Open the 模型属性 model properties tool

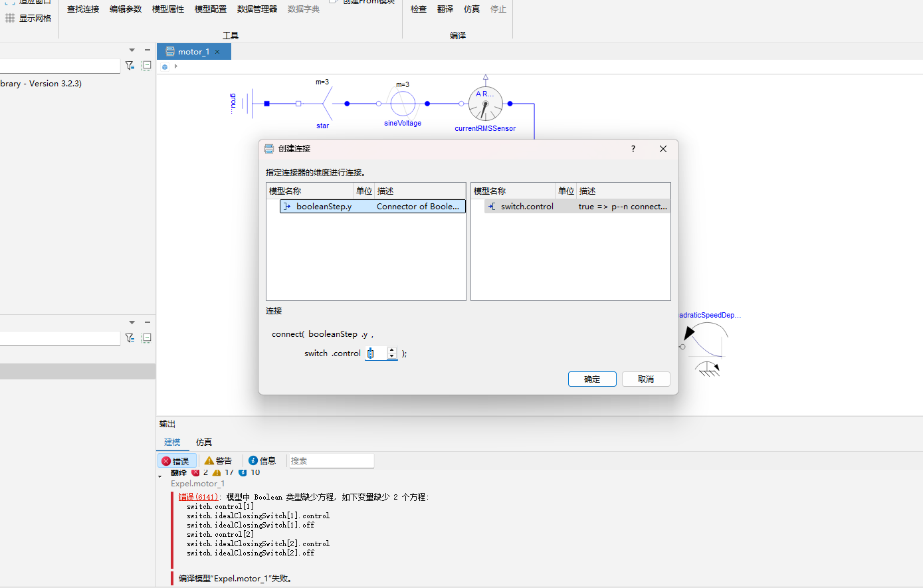coord(168,9)
